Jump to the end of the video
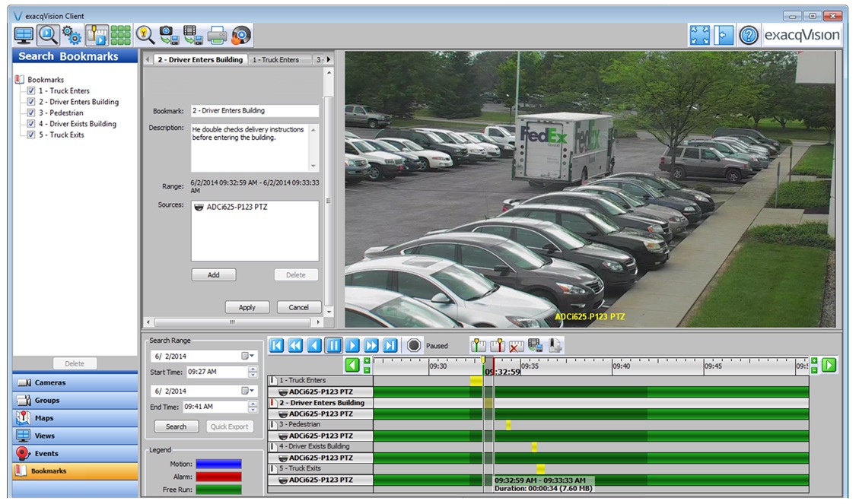The height and width of the screenshot is (504, 859). (390, 345)
